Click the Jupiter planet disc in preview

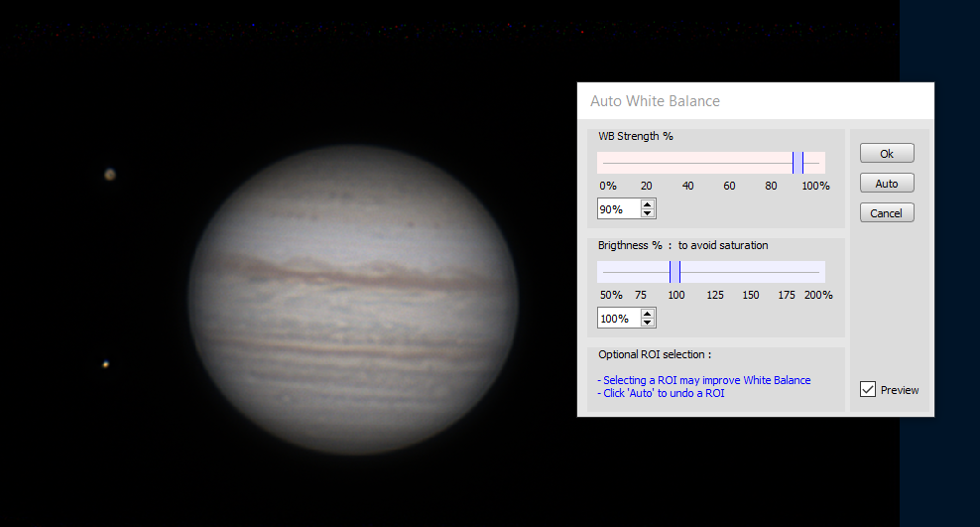353,300
